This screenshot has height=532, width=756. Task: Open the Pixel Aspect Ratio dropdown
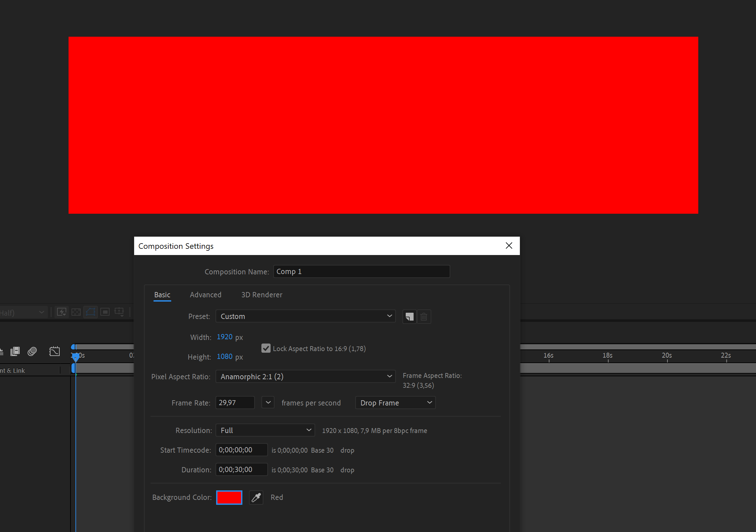305,376
